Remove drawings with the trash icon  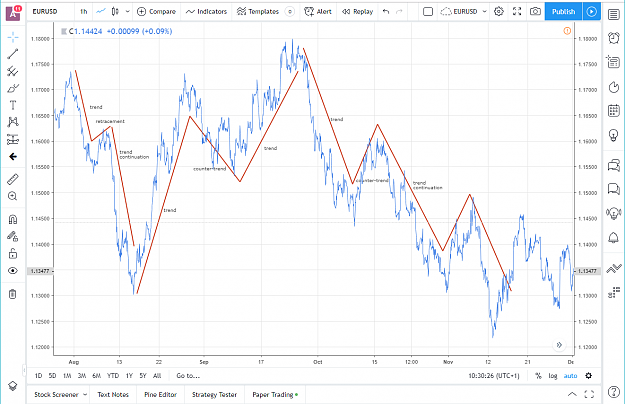tap(13, 294)
